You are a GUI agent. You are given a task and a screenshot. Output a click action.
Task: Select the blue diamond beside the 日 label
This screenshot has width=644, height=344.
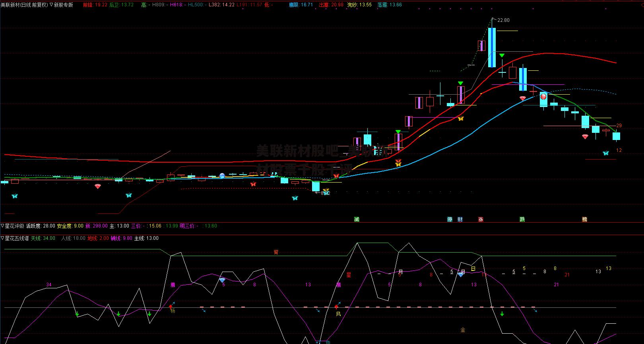coord(461,274)
